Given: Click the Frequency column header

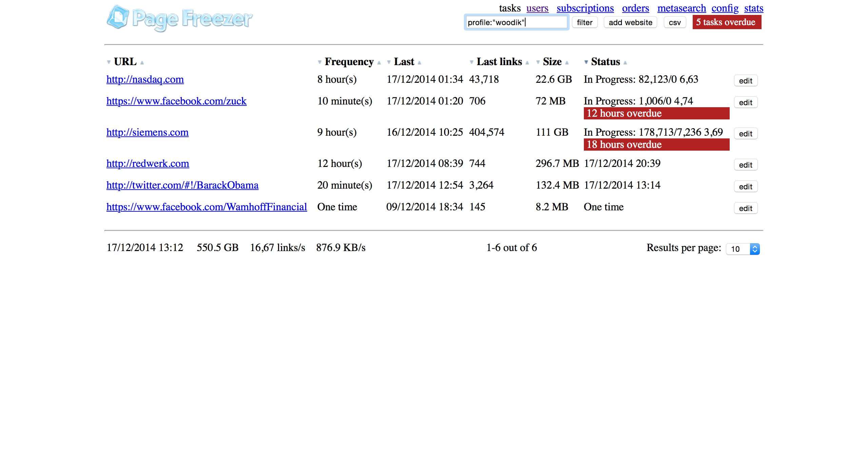Looking at the screenshot, I should tap(349, 62).
